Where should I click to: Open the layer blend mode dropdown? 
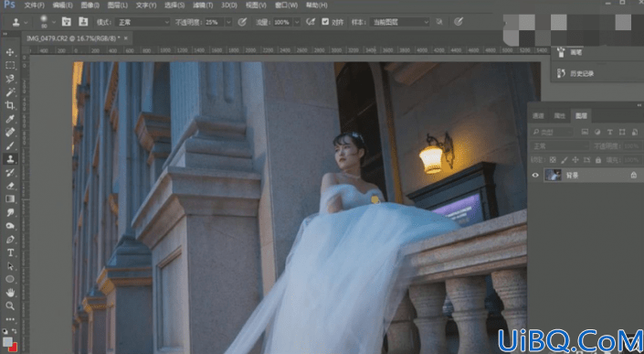pyautogui.click(x=559, y=146)
